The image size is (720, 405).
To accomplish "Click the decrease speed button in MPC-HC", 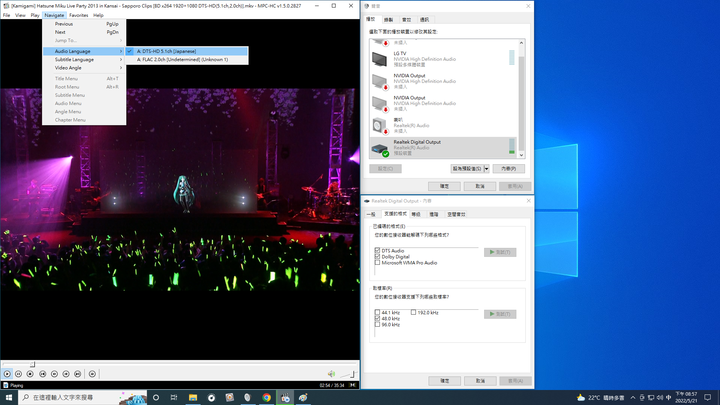I will point(54,374).
